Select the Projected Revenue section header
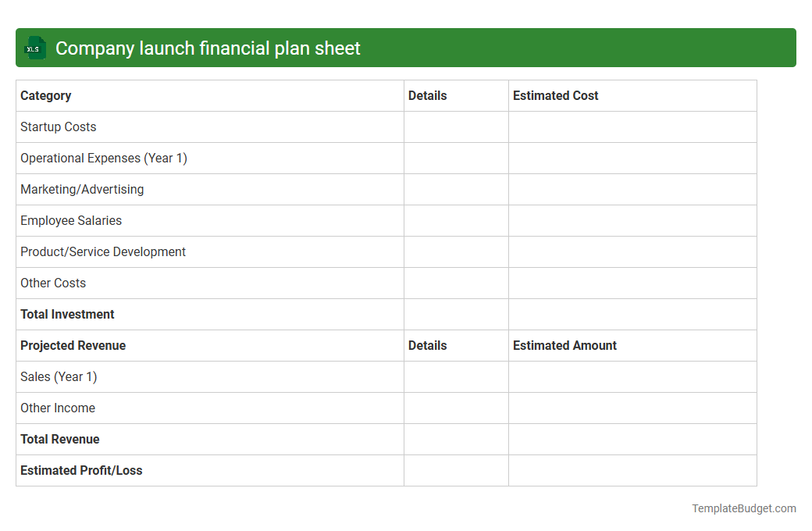Image resolution: width=812 pixels, height=531 pixels. (x=73, y=345)
